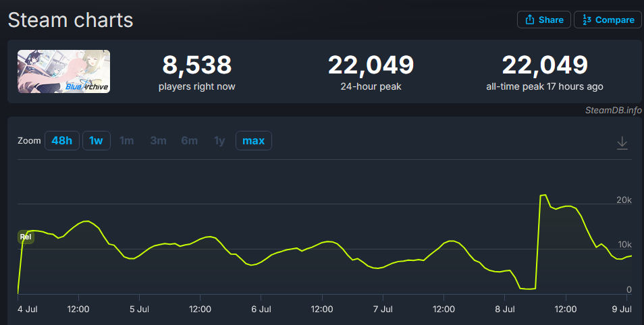Click the Share button
The height and width of the screenshot is (325, 644).
tap(544, 20)
